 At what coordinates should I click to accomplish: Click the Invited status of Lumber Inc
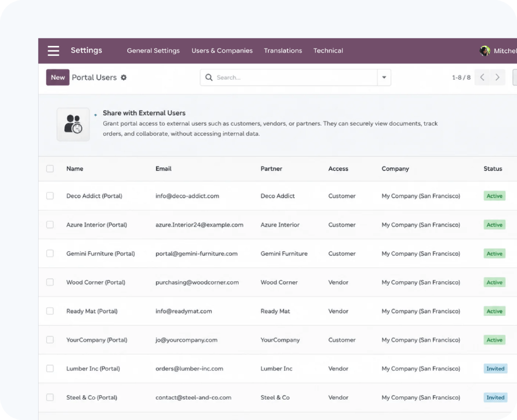[x=495, y=368]
